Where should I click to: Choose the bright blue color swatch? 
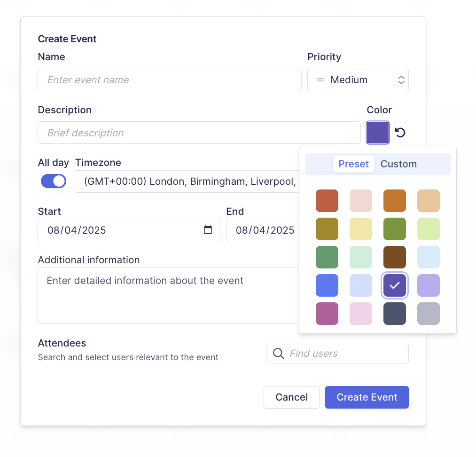327,285
